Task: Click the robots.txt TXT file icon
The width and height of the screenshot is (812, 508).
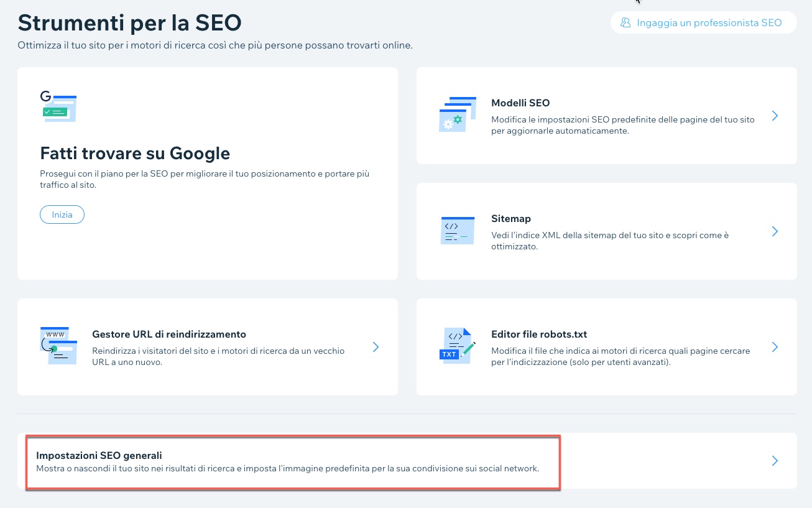Action: pos(456,346)
